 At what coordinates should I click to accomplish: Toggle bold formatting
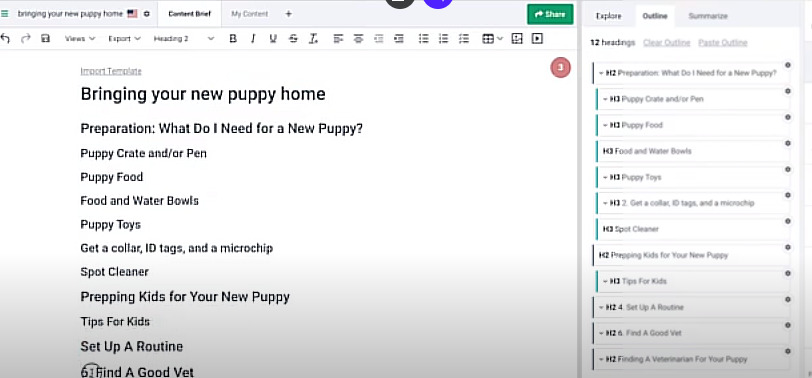[233, 38]
